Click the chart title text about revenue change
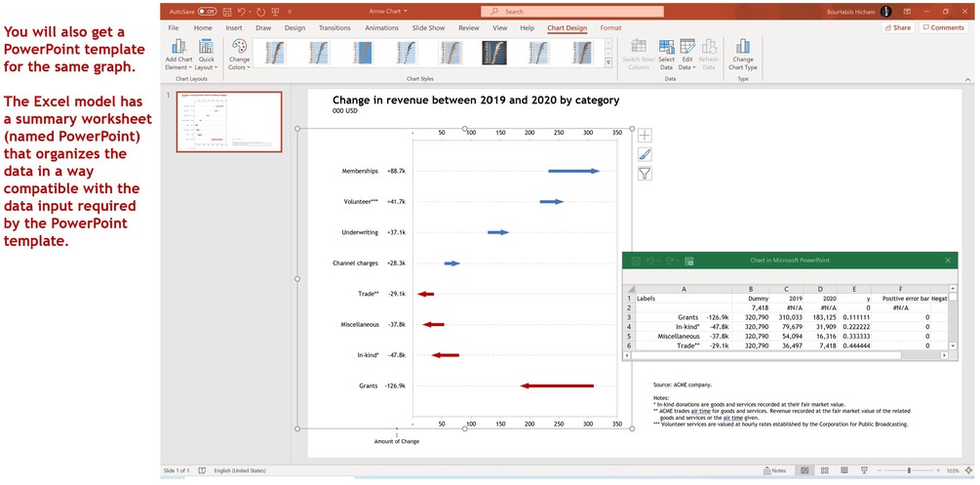 click(x=476, y=100)
